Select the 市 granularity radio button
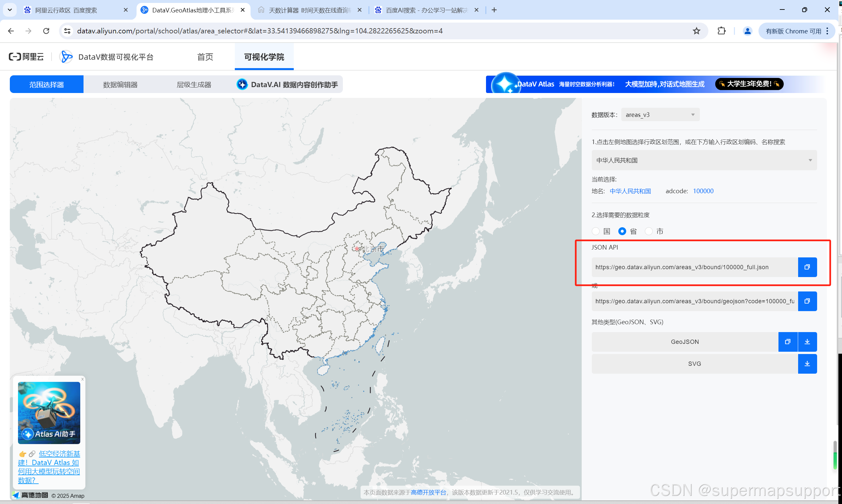This screenshot has width=842, height=504. coord(648,231)
